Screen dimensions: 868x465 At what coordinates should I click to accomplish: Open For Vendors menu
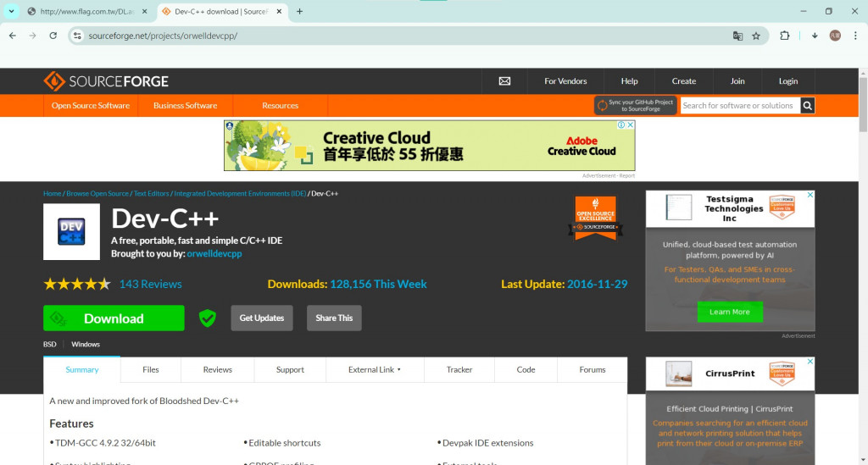tap(565, 81)
